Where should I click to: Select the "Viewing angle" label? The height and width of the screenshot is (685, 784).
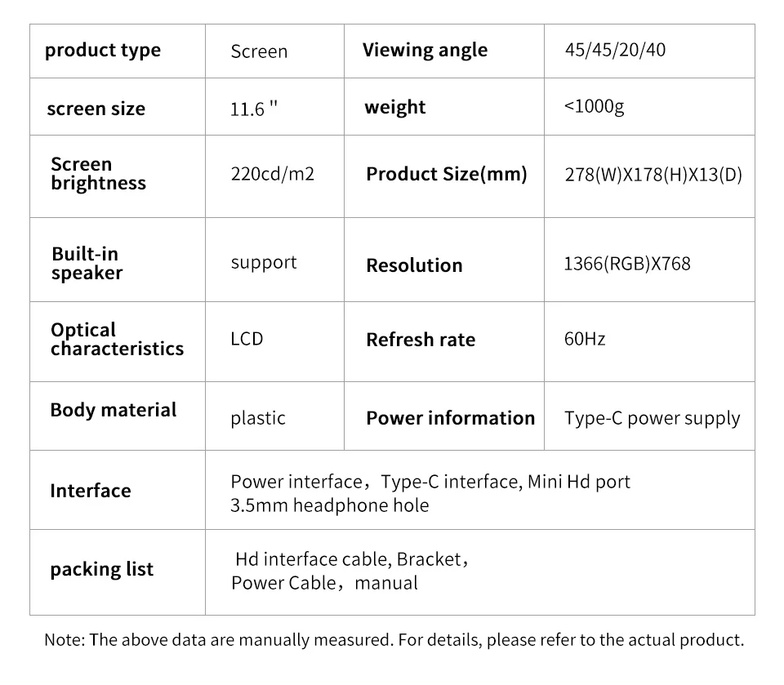[x=425, y=50]
